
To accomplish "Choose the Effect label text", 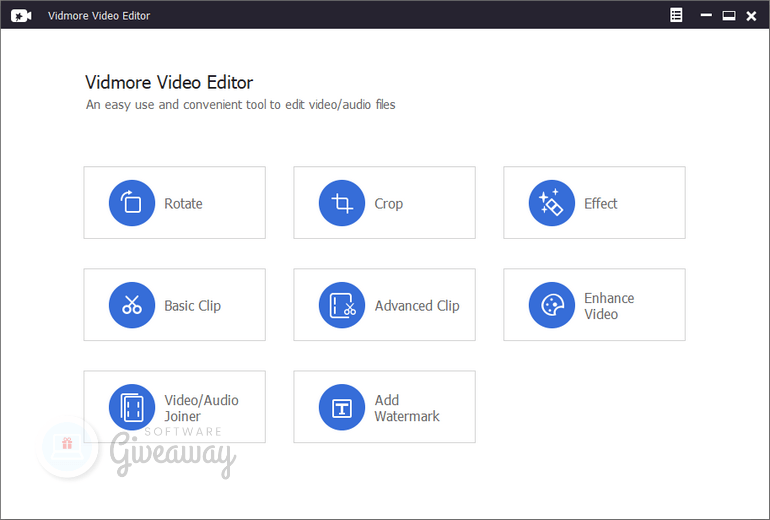I will coord(601,203).
